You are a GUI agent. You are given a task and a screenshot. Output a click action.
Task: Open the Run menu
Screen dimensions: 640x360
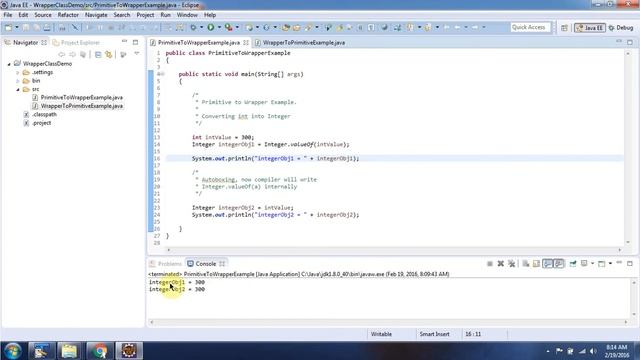(x=165, y=15)
